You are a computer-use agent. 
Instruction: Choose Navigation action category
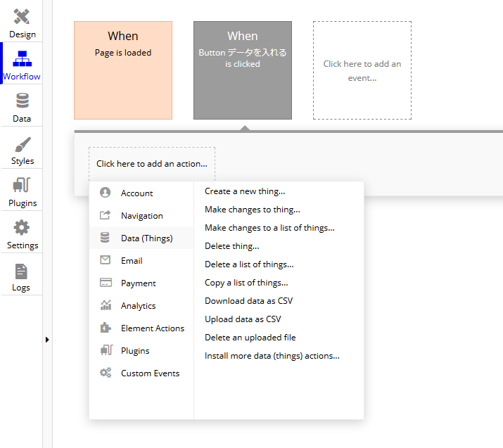click(x=141, y=215)
